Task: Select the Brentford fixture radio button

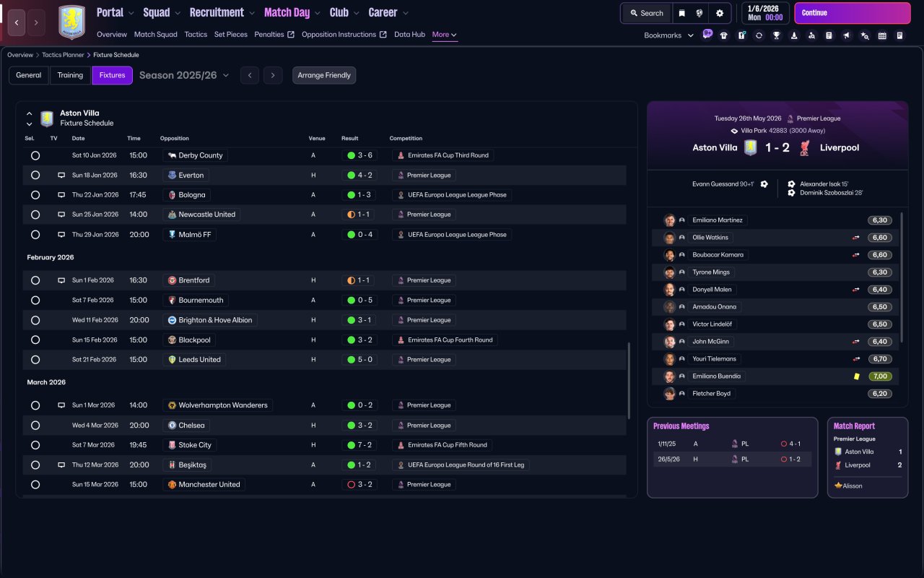Action: point(35,280)
